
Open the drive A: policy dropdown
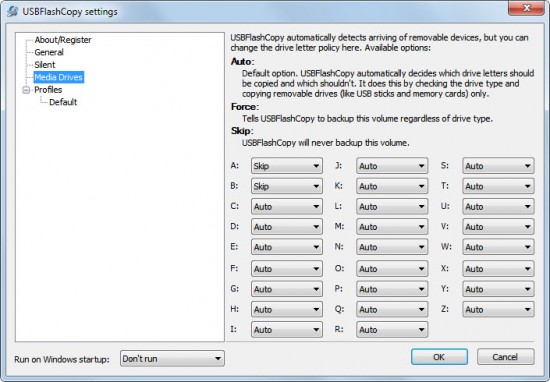click(x=287, y=166)
